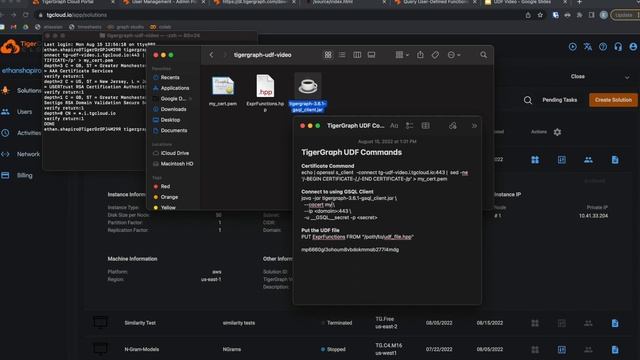Viewport: 640px width, 360px height.
Task: Click Pending Tasks button
Action: tap(560, 100)
